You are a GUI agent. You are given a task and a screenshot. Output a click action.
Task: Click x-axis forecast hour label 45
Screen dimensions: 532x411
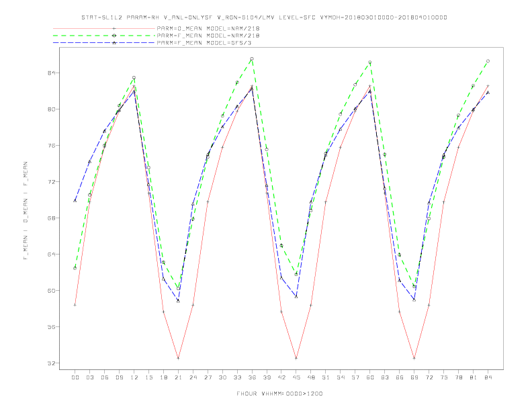coord(296,377)
